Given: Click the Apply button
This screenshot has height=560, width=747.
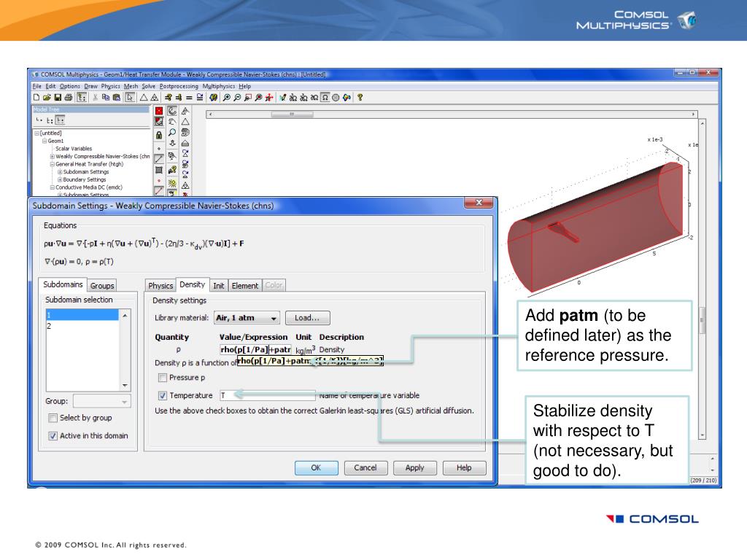Looking at the screenshot, I should pyautogui.click(x=414, y=467).
